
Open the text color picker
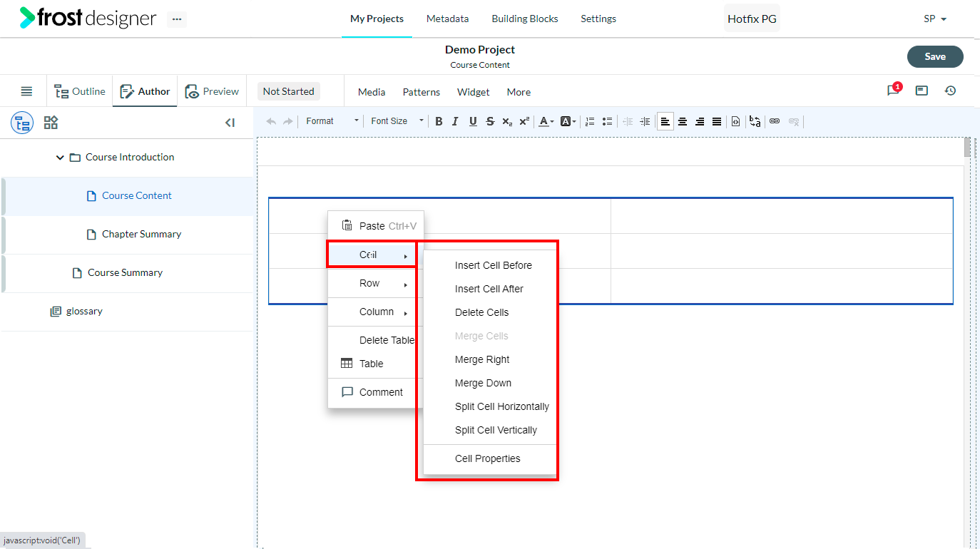[546, 121]
